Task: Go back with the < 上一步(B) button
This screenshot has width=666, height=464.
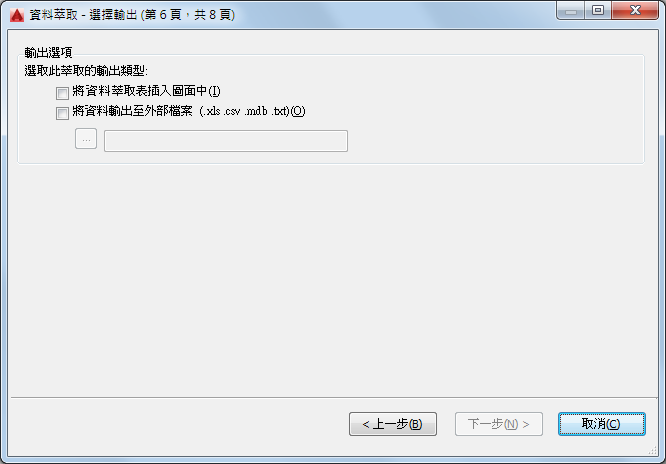Action: [393, 424]
